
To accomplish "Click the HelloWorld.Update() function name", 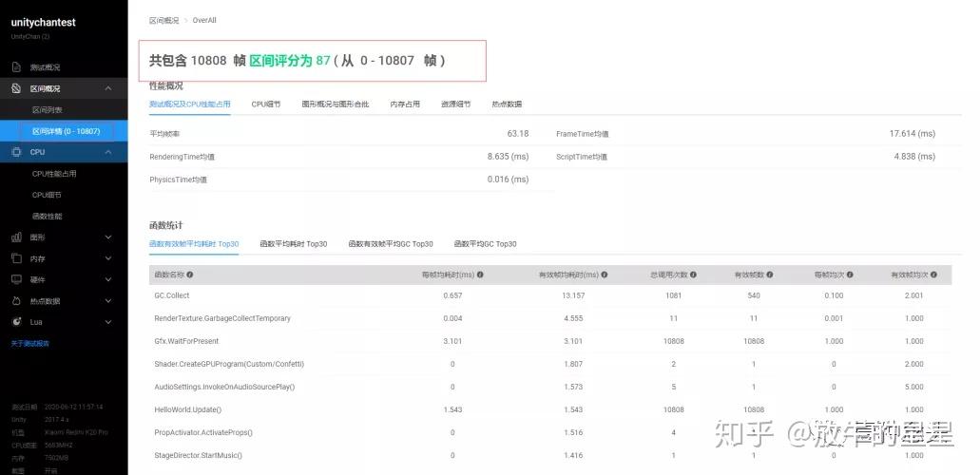I will [188, 409].
